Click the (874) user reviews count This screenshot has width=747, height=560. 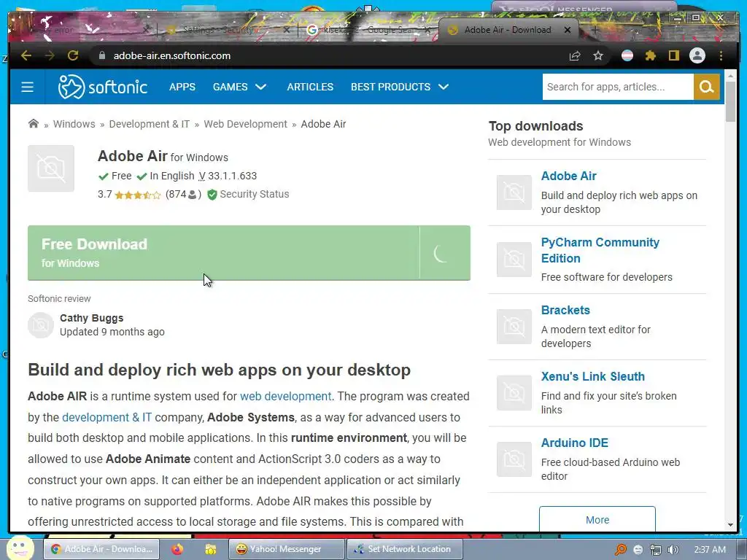[183, 194]
